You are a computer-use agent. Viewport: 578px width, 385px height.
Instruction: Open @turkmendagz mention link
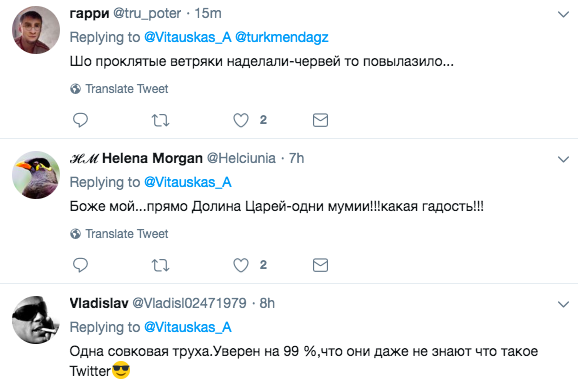coord(282,37)
